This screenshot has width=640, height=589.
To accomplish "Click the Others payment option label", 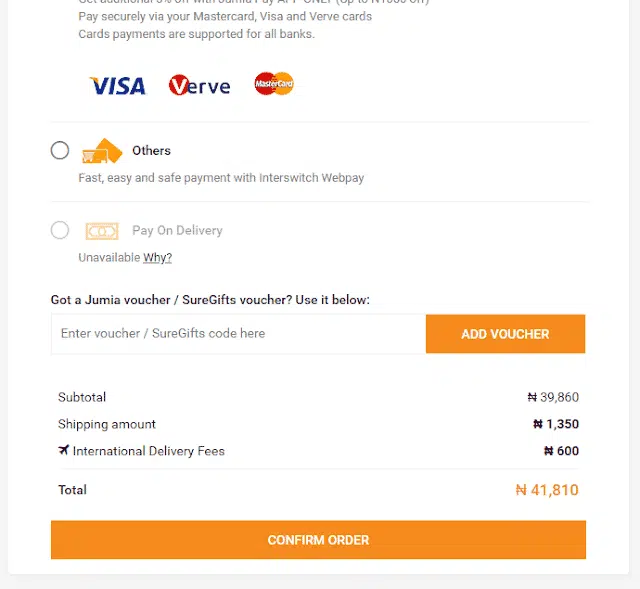I will tap(151, 151).
